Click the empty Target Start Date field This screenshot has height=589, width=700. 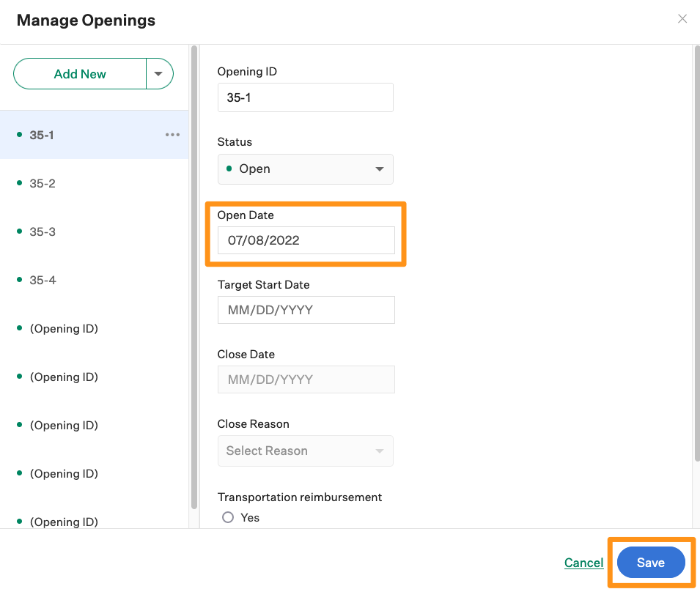[305, 309]
